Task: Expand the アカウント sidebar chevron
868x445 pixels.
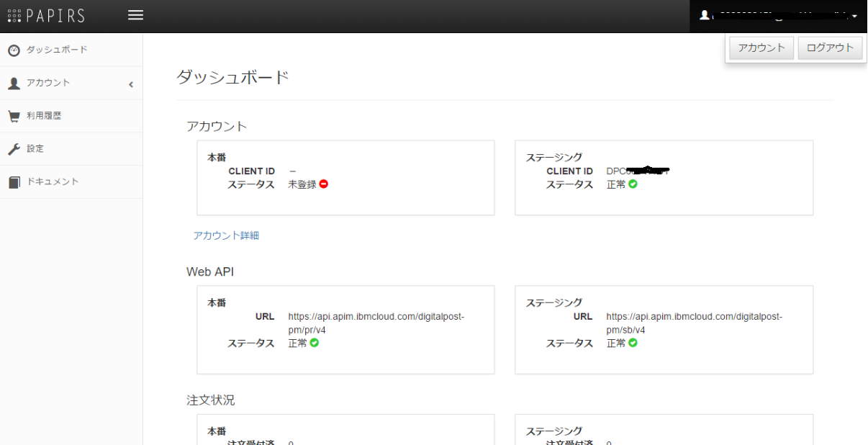Action: (131, 84)
